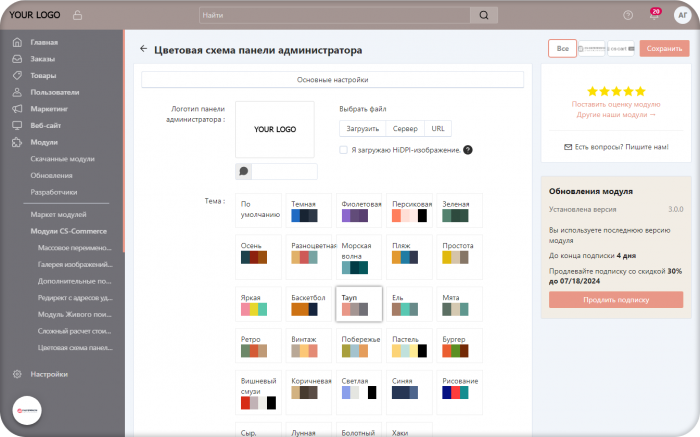Open Товары in the sidebar

click(43, 75)
